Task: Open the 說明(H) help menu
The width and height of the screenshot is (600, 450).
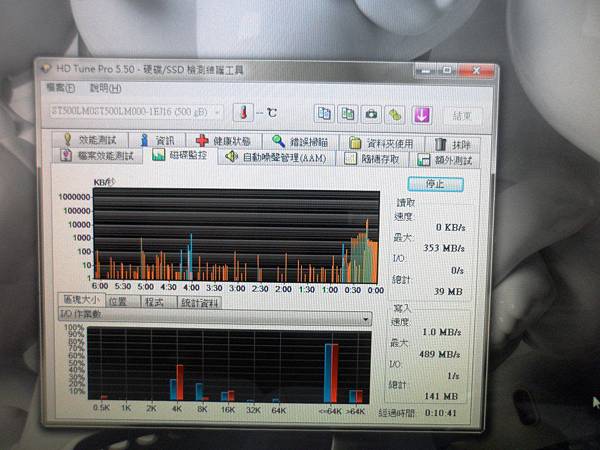Action: coord(106,89)
